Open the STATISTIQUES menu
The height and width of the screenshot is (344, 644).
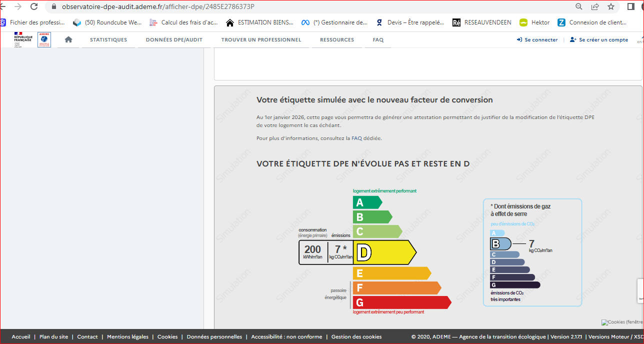pyautogui.click(x=108, y=40)
